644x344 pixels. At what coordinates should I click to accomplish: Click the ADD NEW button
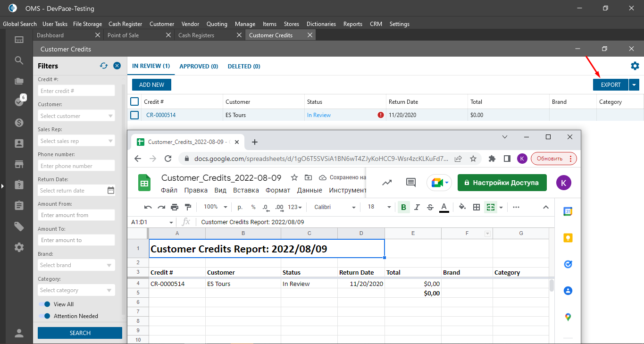151,85
